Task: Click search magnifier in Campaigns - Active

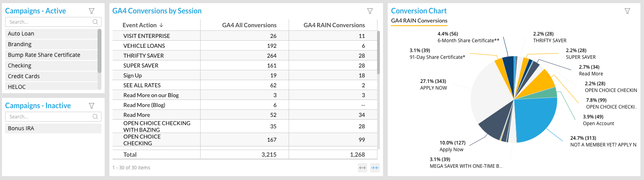Action: 95,22
